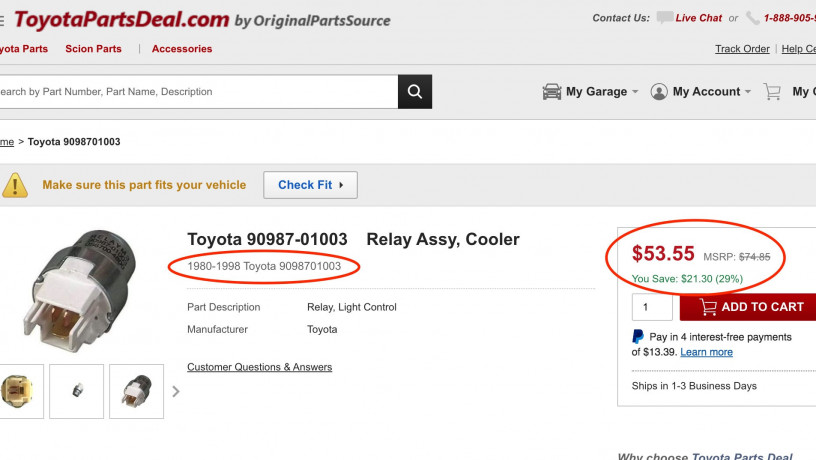Click 'Toyota 9098701003' breadcrumb text
Screen dimensions: 816x460
pos(74,142)
